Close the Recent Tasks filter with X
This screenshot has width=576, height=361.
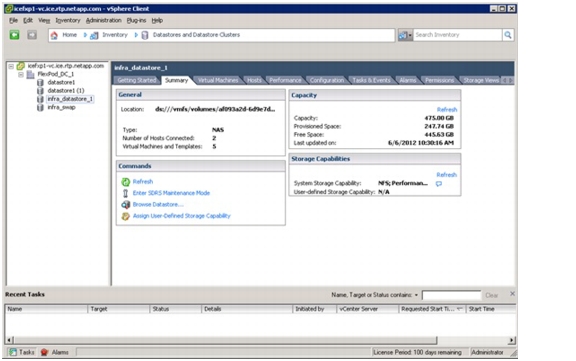click(x=512, y=294)
